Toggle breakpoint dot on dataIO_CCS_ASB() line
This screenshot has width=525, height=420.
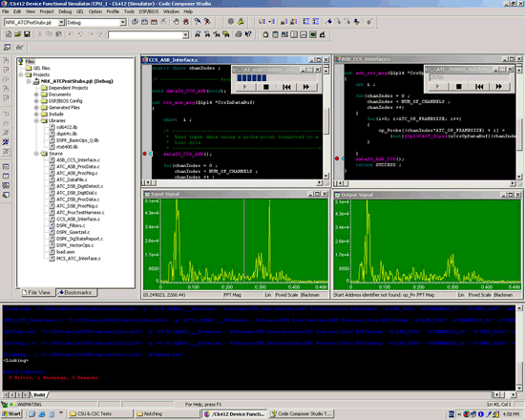click(x=145, y=154)
